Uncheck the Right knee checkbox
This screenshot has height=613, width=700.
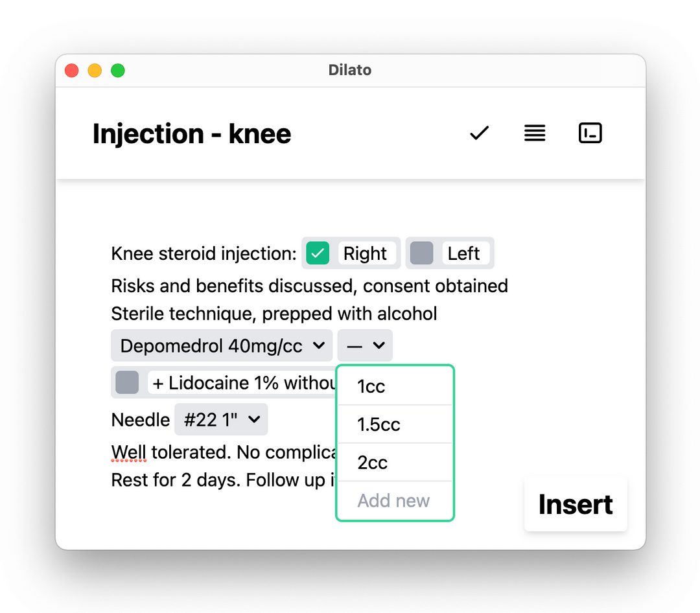click(x=318, y=253)
